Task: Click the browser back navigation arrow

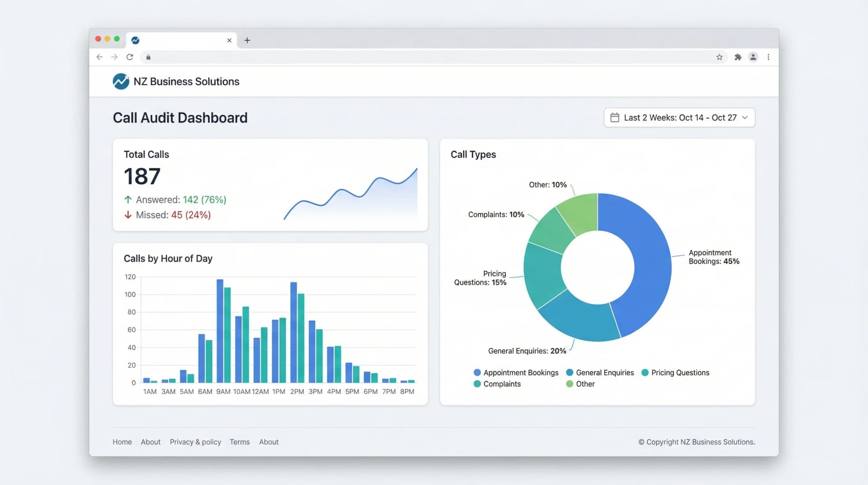Action: (99, 57)
